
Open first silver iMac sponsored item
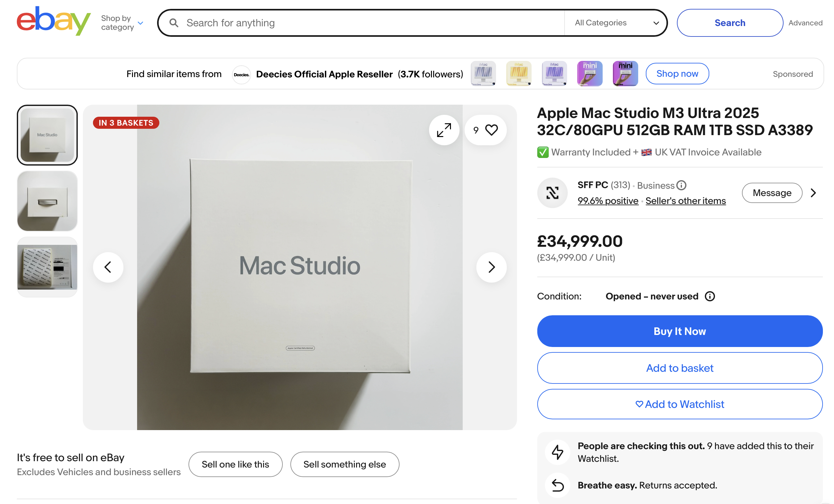click(x=483, y=74)
